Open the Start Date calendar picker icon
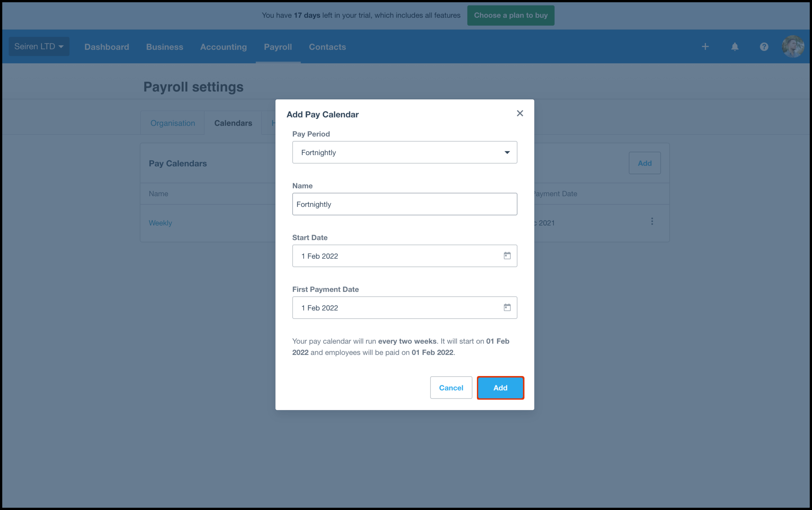Image resolution: width=812 pixels, height=510 pixels. coord(507,256)
